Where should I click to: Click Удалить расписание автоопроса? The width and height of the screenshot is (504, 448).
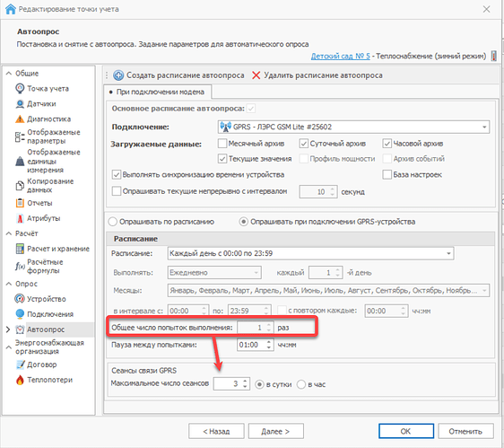coord(317,75)
